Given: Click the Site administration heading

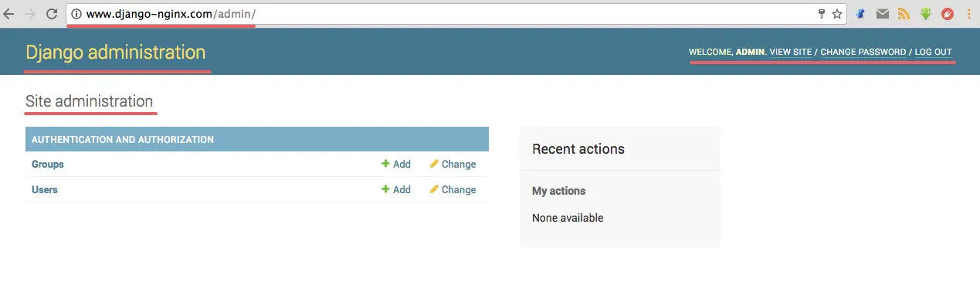Looking at the screenshot, I should (x=90, y=101).
